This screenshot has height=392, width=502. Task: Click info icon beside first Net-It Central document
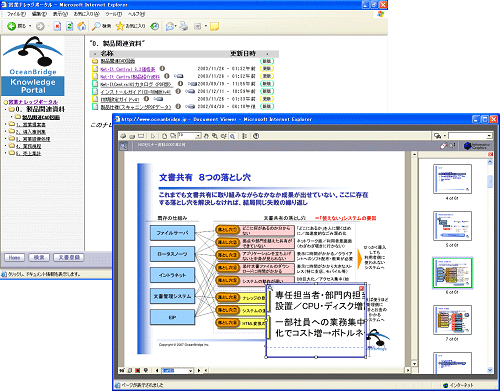(x=162, y=68)
